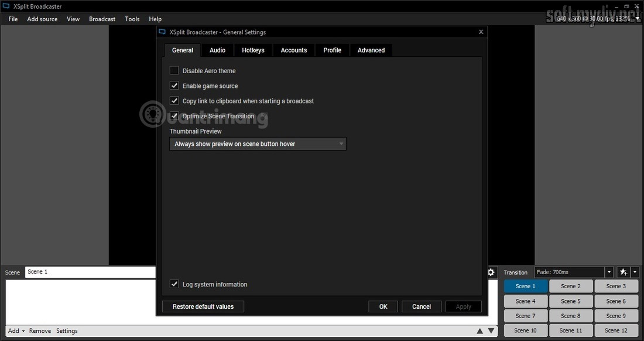Uncheck Enable game source
Screen dimensions: 644x341
pos(174,86)
